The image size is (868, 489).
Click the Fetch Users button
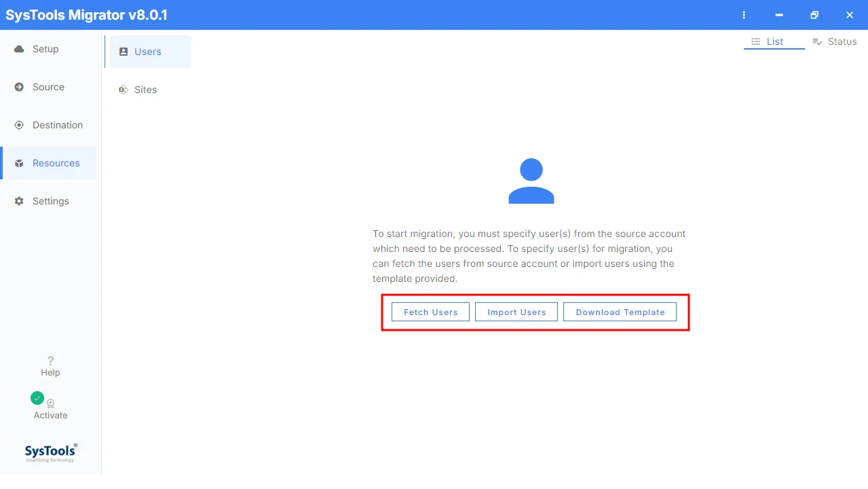[x=430, y=312]
